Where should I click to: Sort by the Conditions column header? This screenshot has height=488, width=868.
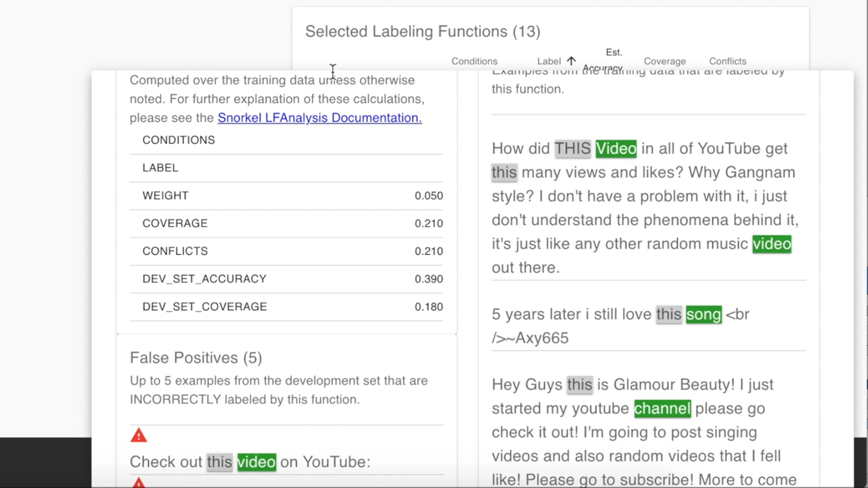pyautogui.click(x=474, y=61)
